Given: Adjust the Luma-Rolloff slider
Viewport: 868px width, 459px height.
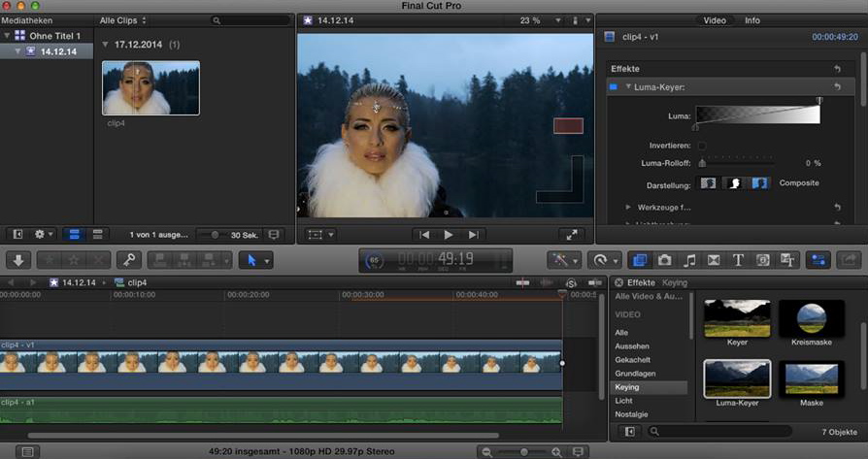Looking at the screenshot, I should tap(703, 163).
